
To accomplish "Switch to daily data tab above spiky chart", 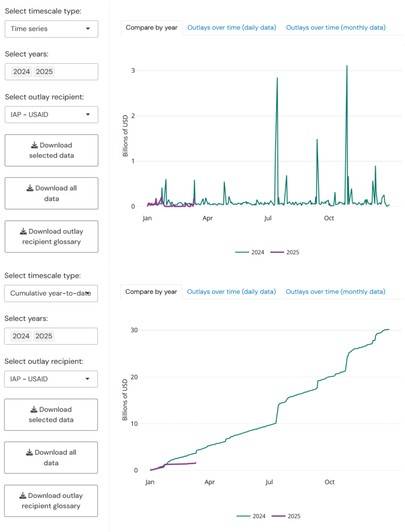I will point(232,28).
